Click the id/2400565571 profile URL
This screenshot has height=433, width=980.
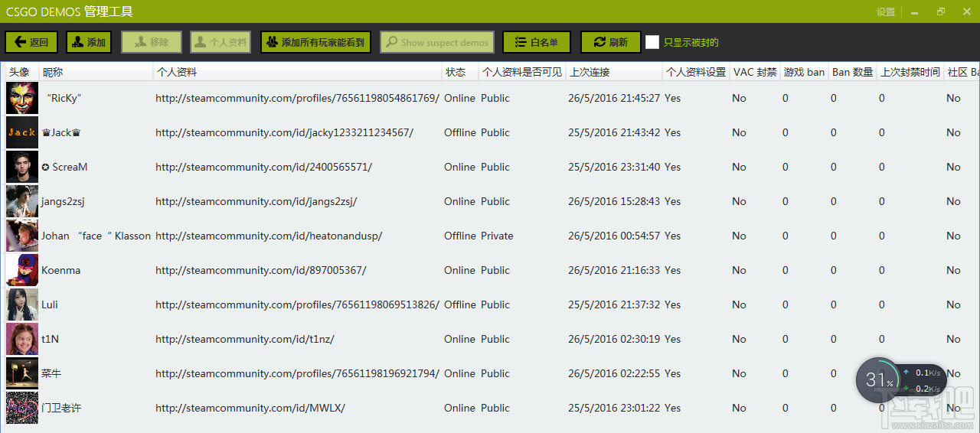264,167
